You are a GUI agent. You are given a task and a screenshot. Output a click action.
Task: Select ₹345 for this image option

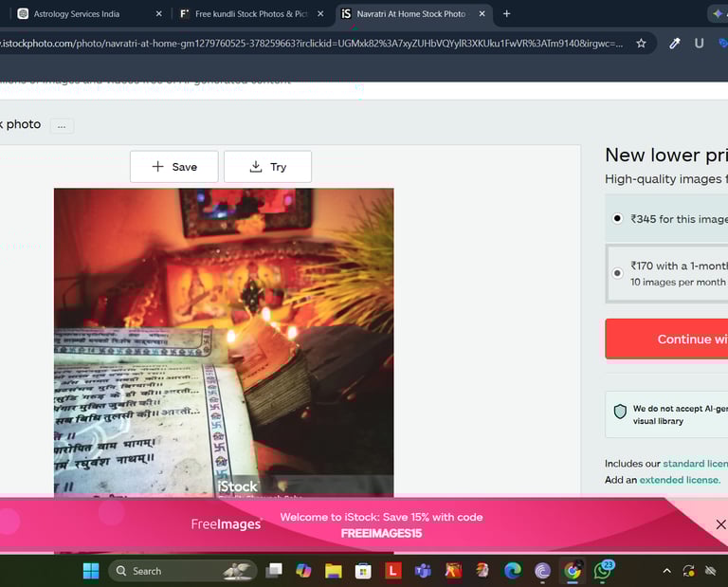pyautogui.click(x=617, y=218)
